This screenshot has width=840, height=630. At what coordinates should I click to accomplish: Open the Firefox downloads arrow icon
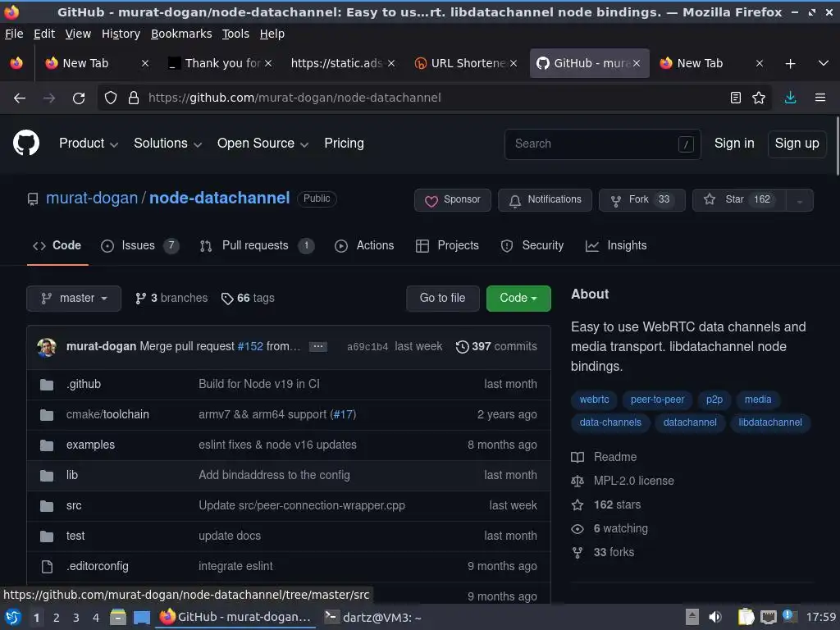click(x=790, y=98)
